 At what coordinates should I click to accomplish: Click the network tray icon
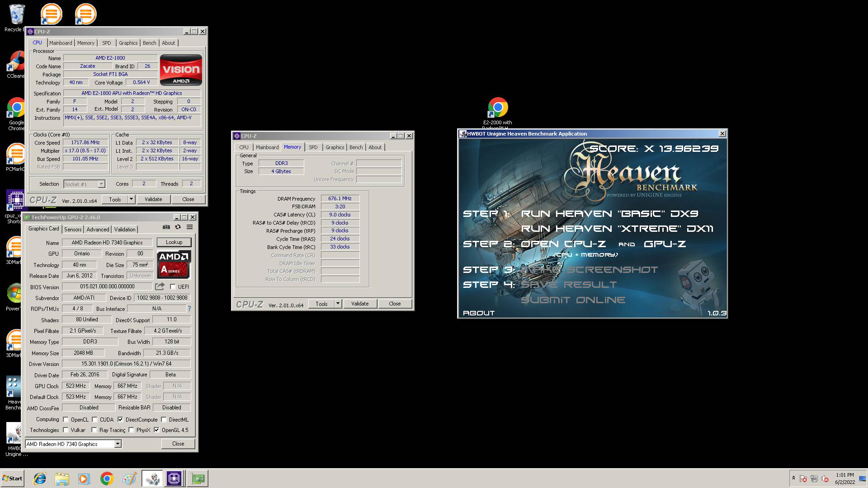click(x=814, y=479)
